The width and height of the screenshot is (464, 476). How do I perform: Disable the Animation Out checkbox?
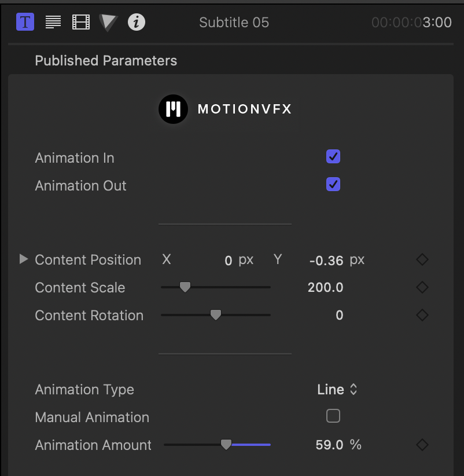tap(333, 184)
